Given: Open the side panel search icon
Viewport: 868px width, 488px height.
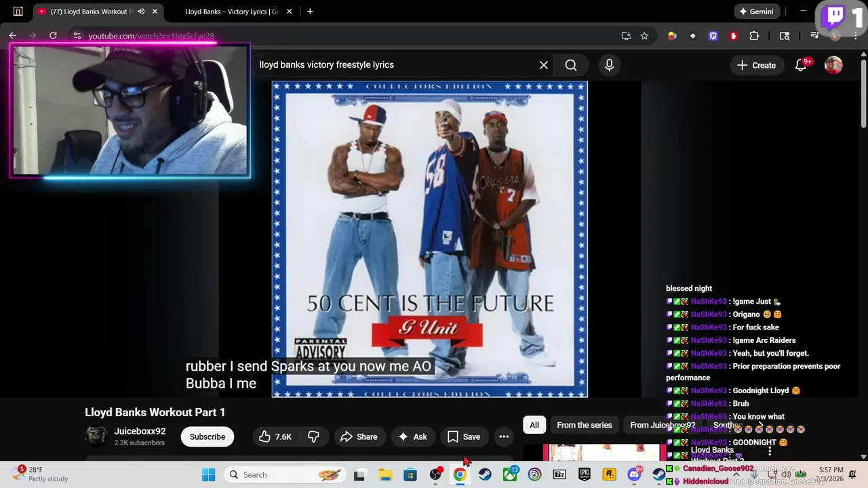Looking at the screenshot, I should [x=785, y=36].
